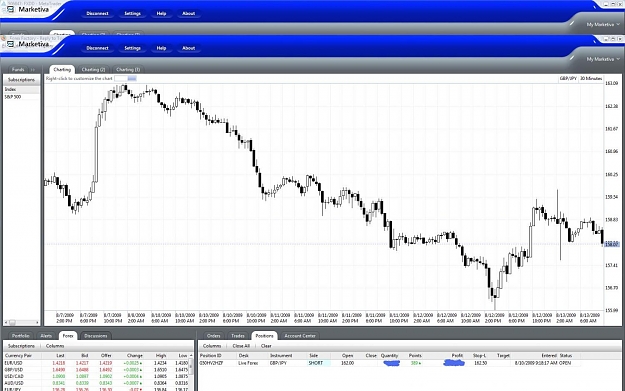Screen dimensions: 625x391
Task: Click the 162.00 open price cell
Action: (x=348, y=363)
